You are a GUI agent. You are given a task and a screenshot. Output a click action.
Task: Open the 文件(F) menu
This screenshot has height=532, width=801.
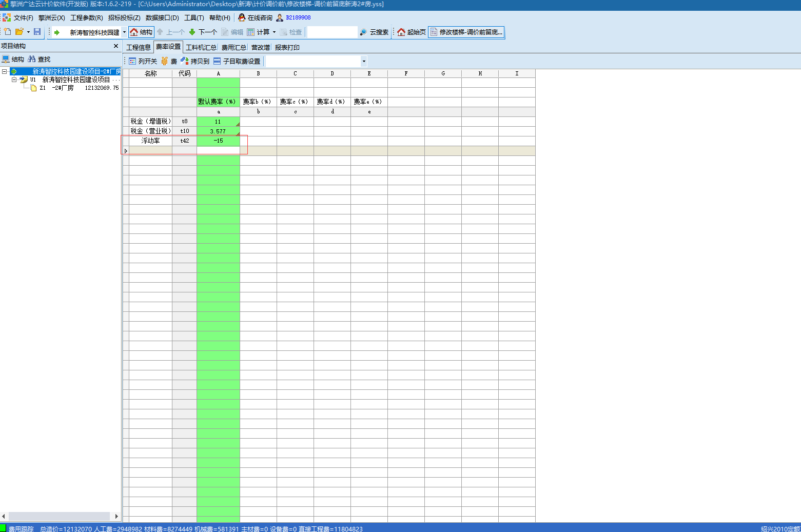pos(23,17)
